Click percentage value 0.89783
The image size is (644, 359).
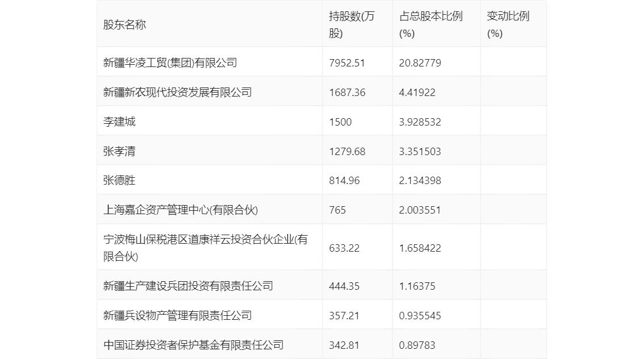[x=417, y=345]
